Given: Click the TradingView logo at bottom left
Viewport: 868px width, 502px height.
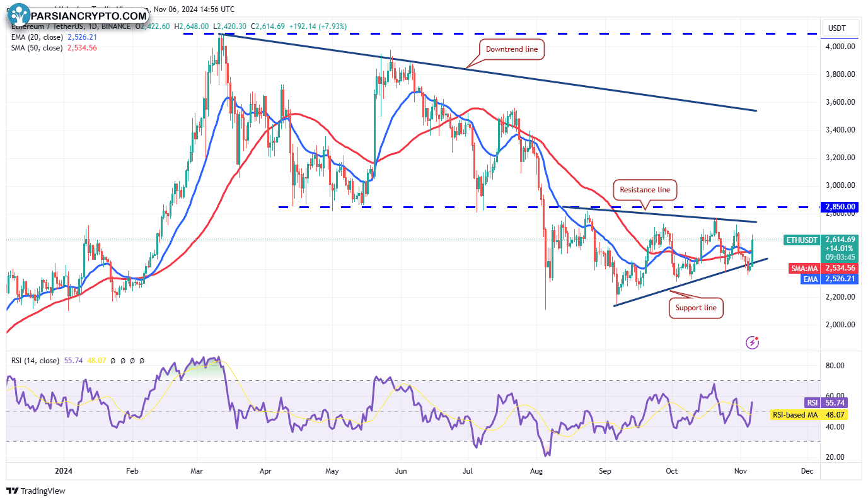Looking at the screenshot, I should click(x=36, y=491).
